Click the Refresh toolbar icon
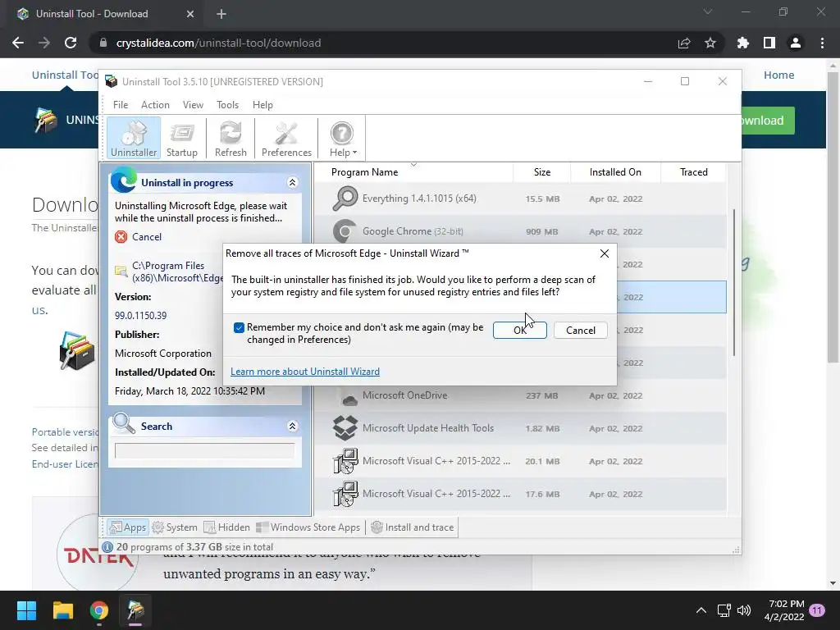This screenshot has width=840, height=630. click(231, 138)
